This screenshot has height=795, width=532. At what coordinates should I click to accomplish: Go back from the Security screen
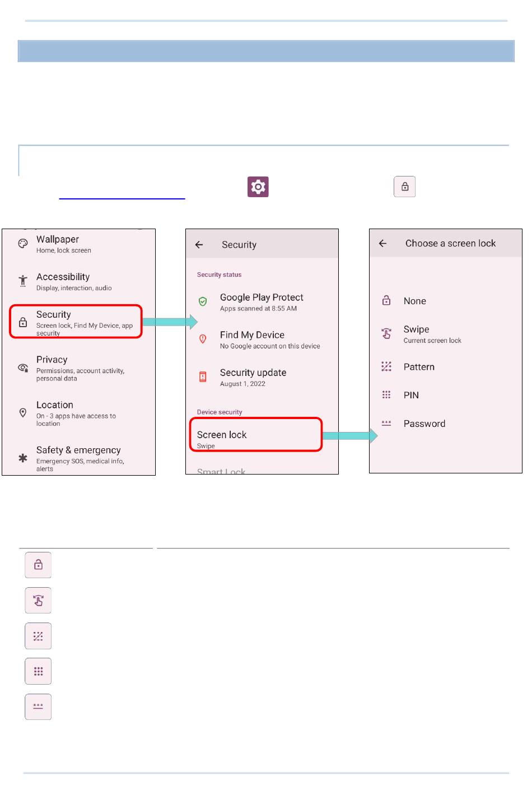click(x=199, y=245)
